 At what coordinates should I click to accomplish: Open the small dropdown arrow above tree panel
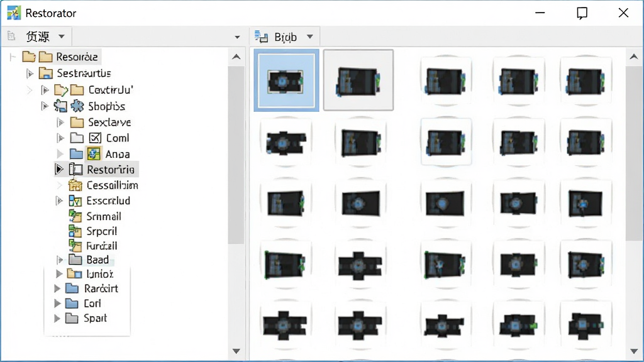[237, 37]
